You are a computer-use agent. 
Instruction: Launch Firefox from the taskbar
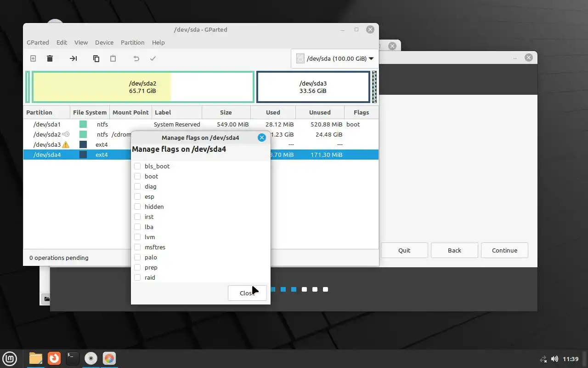[x=54, y=358]
